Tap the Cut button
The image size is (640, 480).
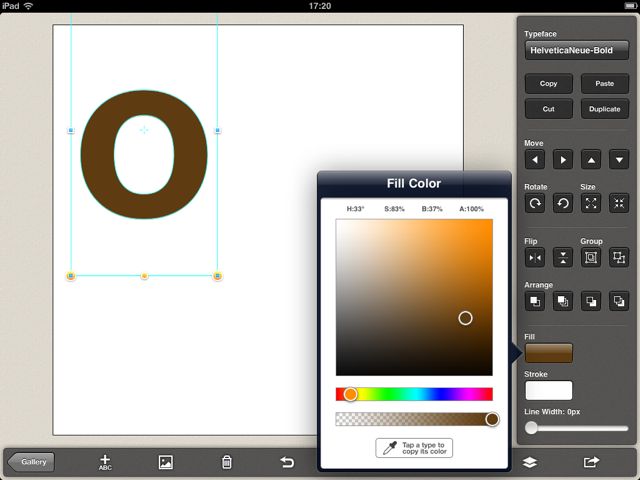[549, 109]
